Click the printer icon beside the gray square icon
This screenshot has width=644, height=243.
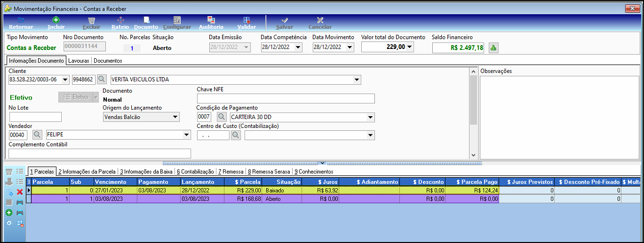point(20,202)
